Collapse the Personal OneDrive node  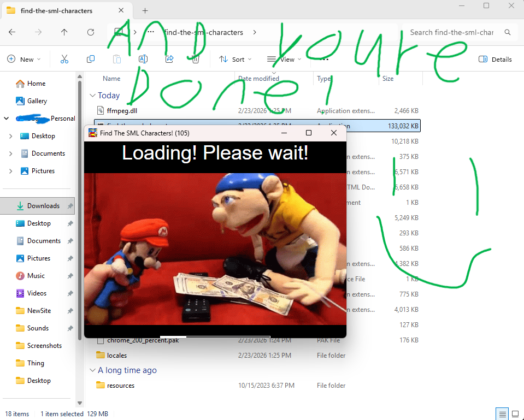(x=7, y=119)
